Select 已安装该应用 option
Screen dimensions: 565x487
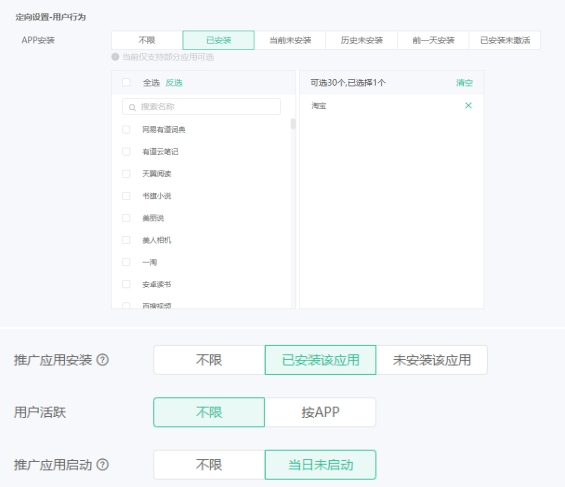pos(320,360)
